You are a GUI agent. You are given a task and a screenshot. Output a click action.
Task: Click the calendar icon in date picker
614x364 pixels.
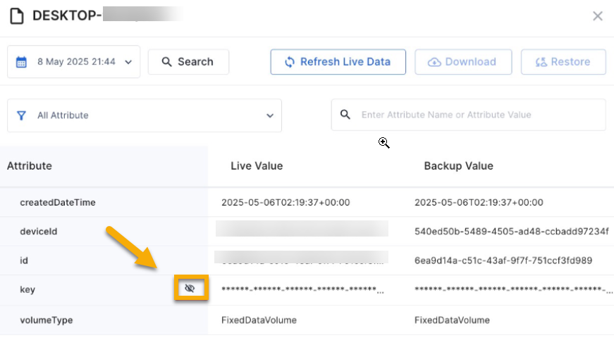[x=22, y=62]
